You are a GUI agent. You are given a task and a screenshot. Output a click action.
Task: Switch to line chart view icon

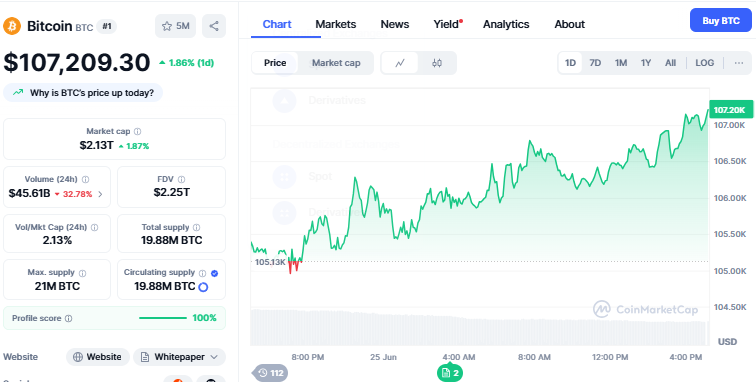pyautogui.click(x=400, y=63)
